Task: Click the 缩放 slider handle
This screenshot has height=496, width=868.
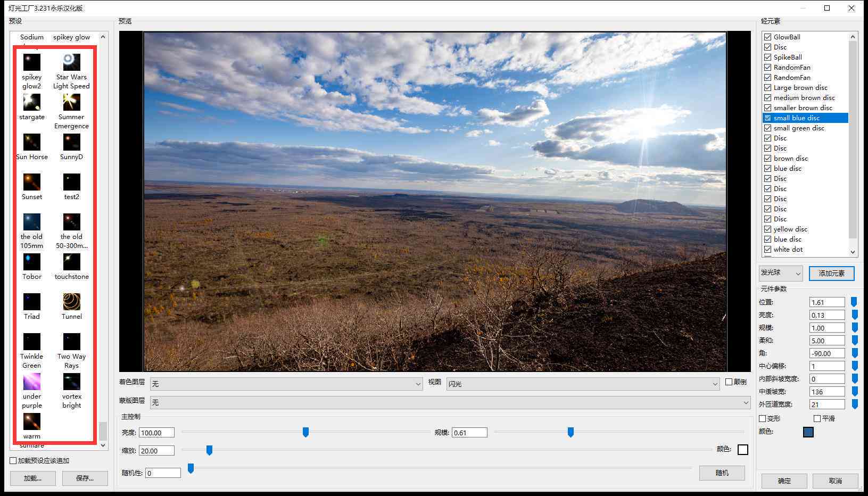Action: tap(209, 450)
